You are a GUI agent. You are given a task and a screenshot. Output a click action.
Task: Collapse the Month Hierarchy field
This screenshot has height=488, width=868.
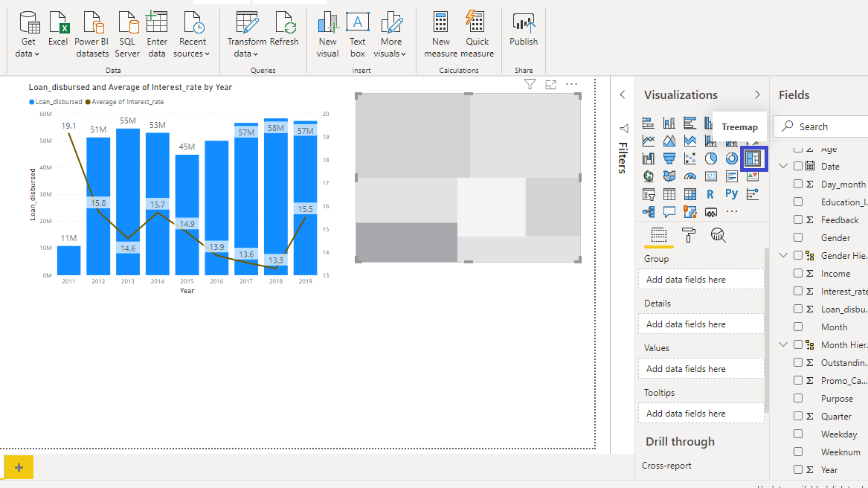[782, 344]
